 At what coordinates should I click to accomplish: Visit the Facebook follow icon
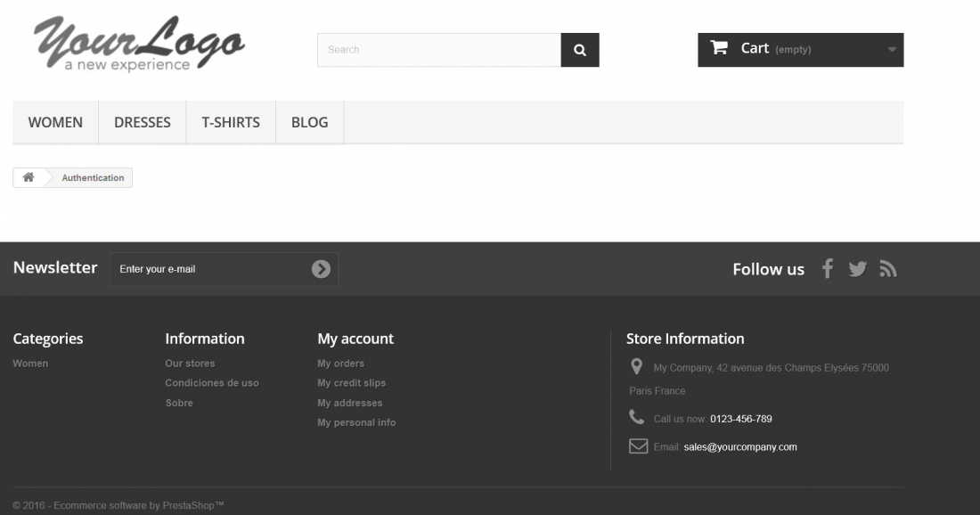[x=828, y=269]
